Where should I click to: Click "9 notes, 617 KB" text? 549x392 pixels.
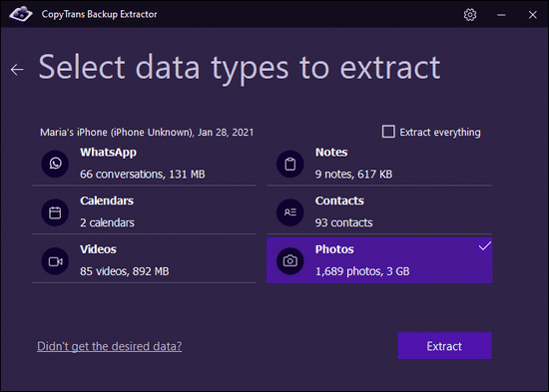(x=353, y=175)
